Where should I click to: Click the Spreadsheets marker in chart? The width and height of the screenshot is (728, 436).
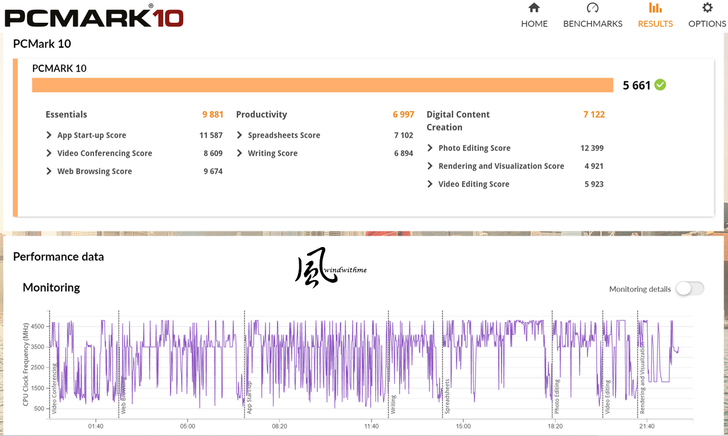pyautogui.click(x=448, y=397)
